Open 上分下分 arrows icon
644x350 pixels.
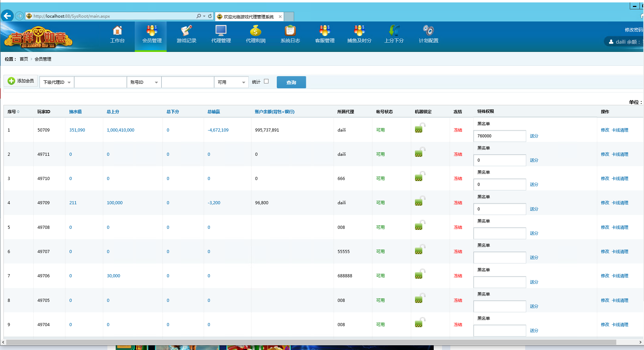[x=394, y=31]
